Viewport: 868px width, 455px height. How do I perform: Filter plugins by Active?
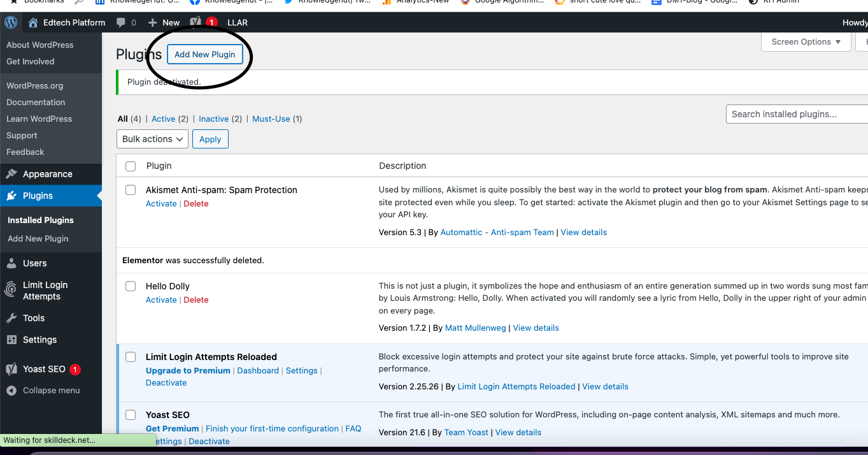pyautogui.click(x=163, y=119)
